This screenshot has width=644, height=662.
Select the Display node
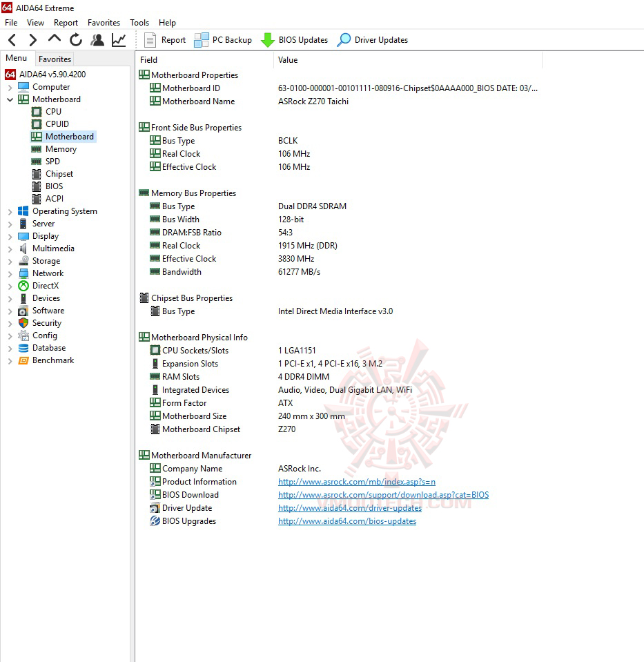coord(39,236)
